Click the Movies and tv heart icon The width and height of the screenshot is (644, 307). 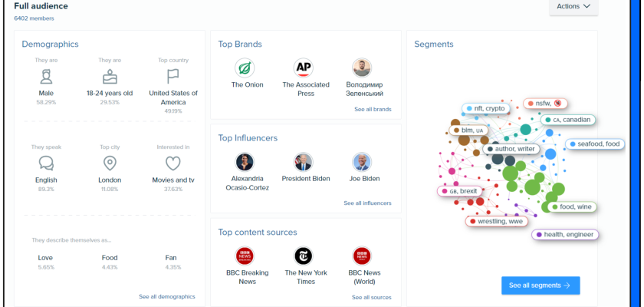coord(173,163)
